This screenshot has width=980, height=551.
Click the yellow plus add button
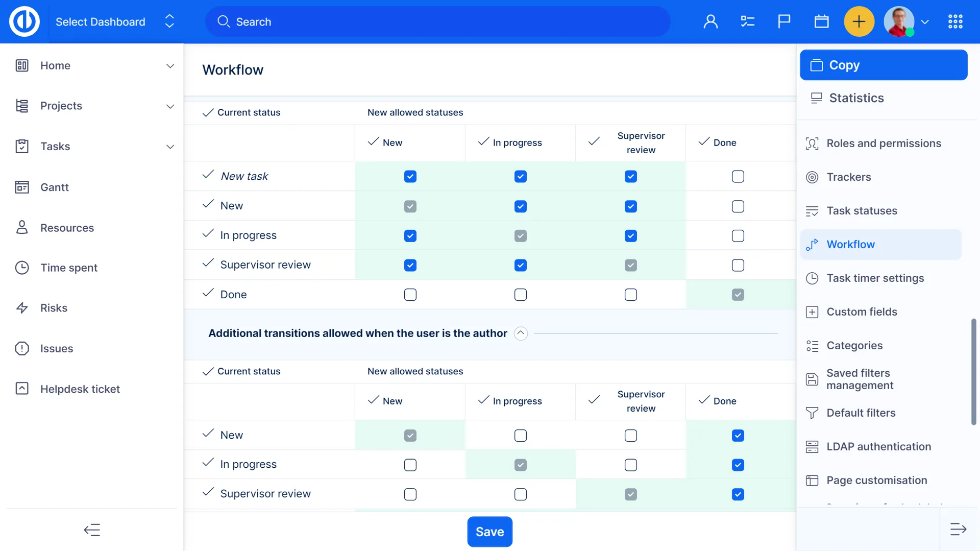click(x=859, y=21)
